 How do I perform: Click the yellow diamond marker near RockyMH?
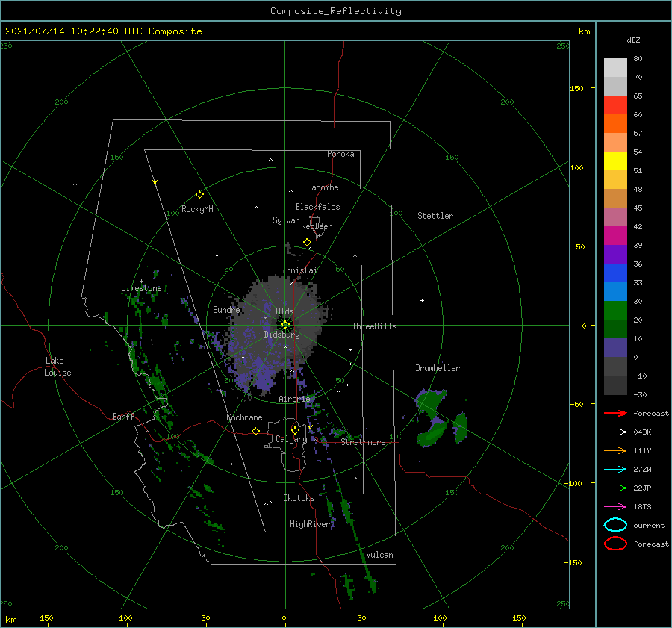click(x=199, y=195)
